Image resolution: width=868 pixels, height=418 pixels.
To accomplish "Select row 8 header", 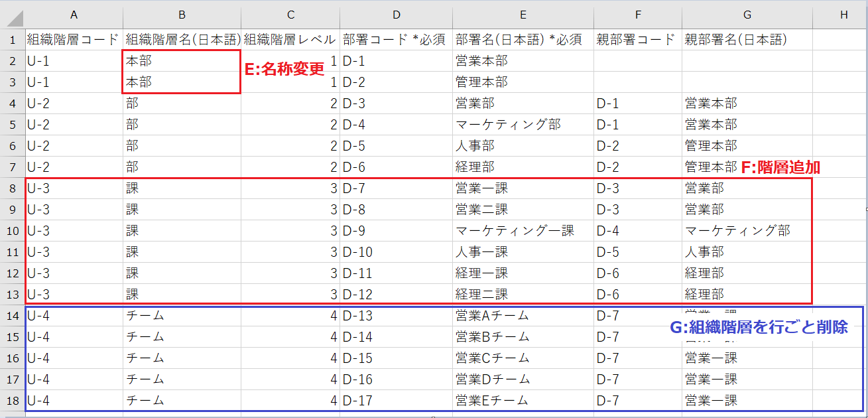I will (x=13, y=188).
